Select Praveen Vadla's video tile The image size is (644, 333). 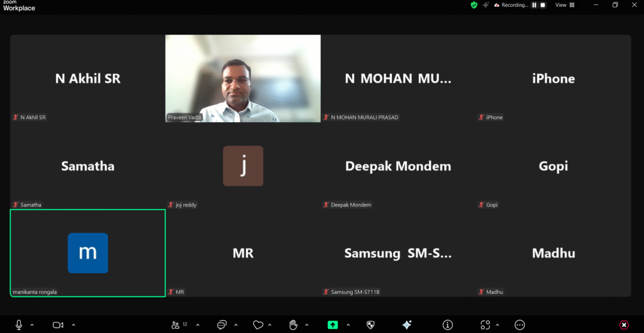(x=243, y=78)
